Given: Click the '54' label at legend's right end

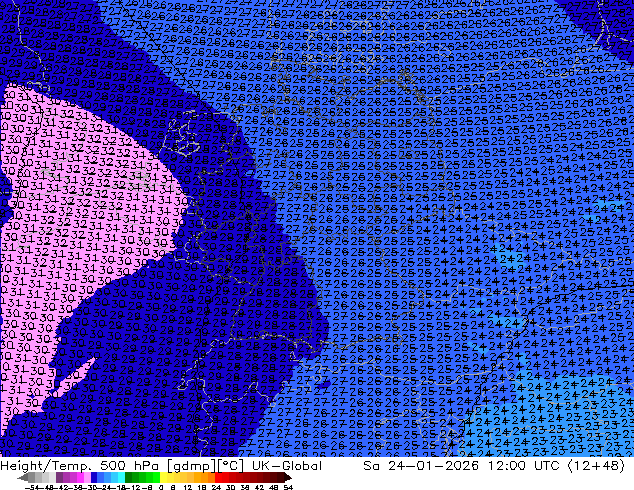Looking at the screenshot, I should click(x=288, y=488).
